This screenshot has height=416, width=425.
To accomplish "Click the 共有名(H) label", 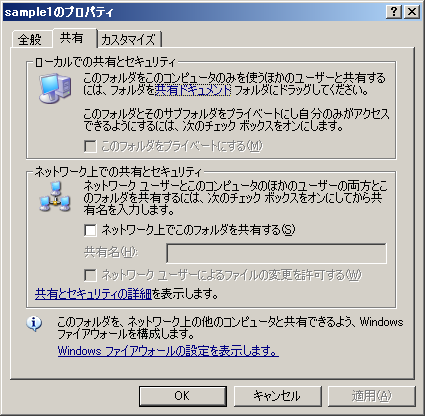I will 111,252.
